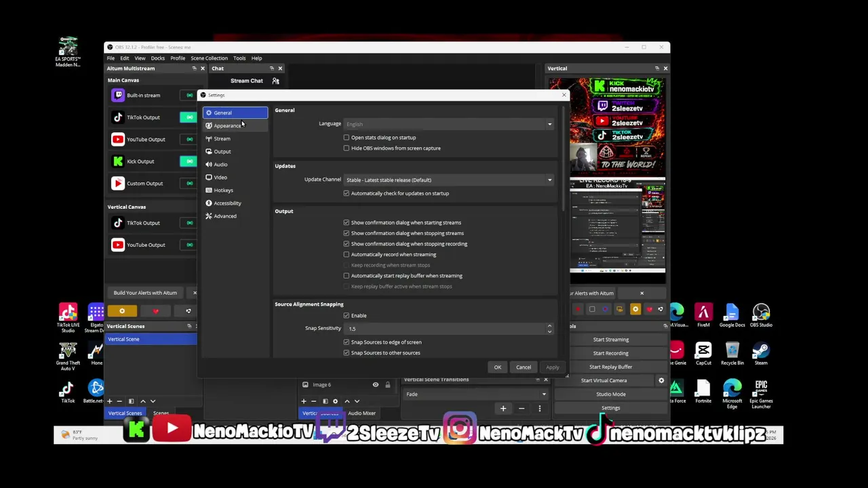Add a new vertical scene with plus icon
This screenshot has width=868, height=488.
(109, 401)
